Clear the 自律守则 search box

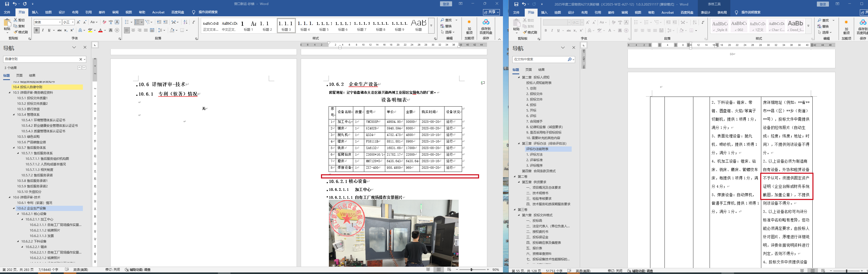pyautogui.click(x=81, y=59)
